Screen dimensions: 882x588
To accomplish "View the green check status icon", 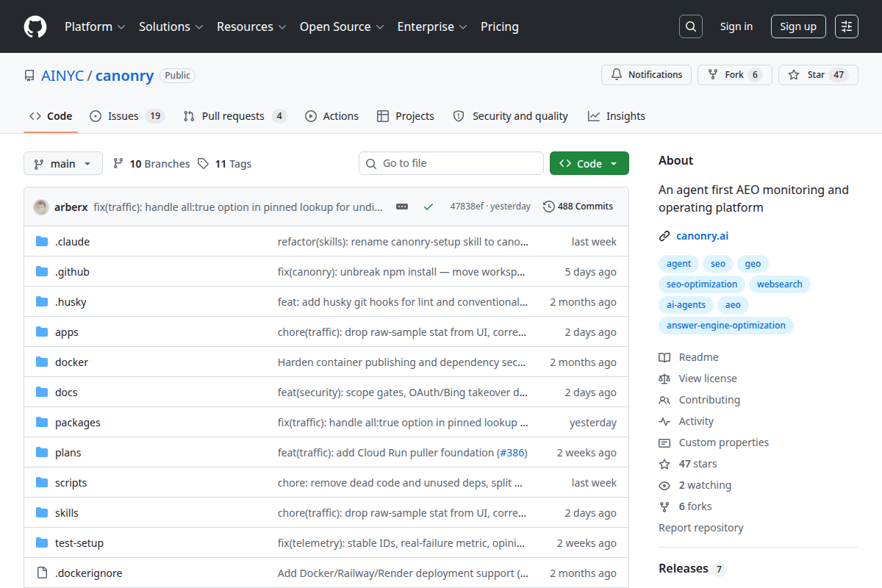I will click(429, 207).
